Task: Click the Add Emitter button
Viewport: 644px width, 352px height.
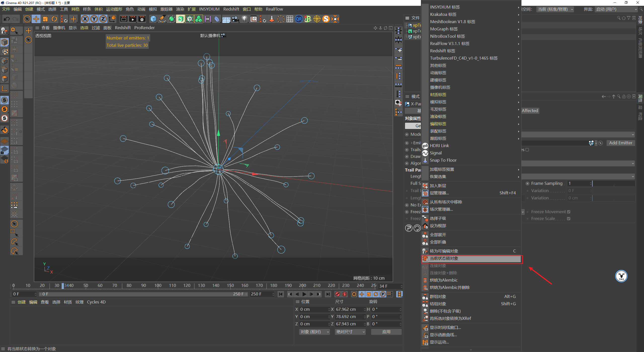Action: click(x=620, y=143)
